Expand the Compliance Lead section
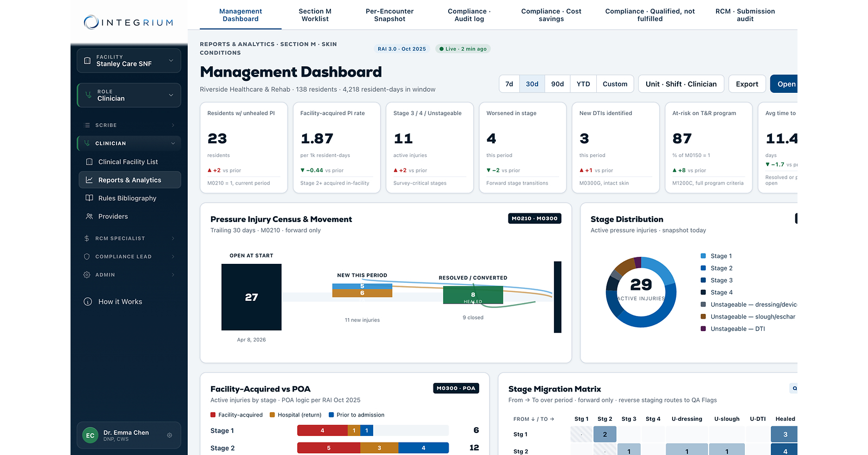The image size is (868, 455). 129,257
